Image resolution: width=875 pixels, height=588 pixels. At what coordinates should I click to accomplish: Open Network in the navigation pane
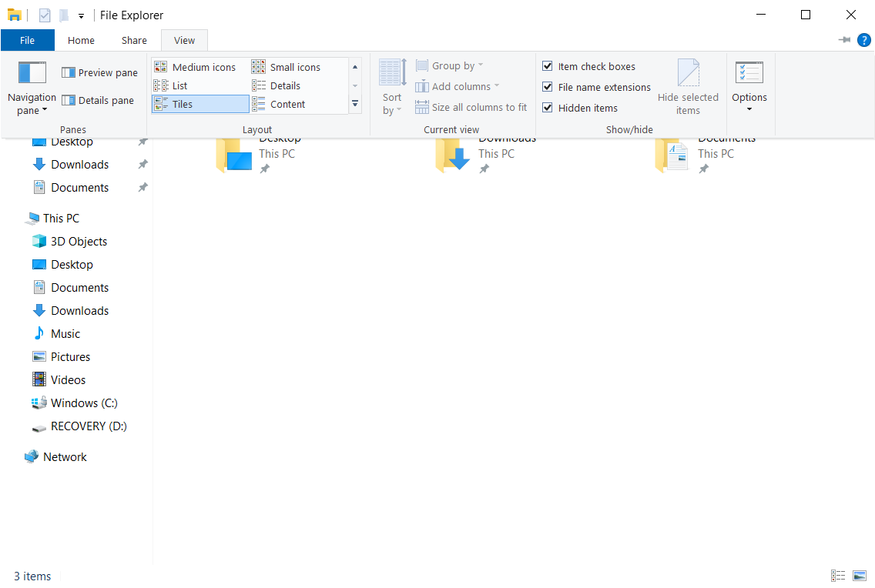65,456
